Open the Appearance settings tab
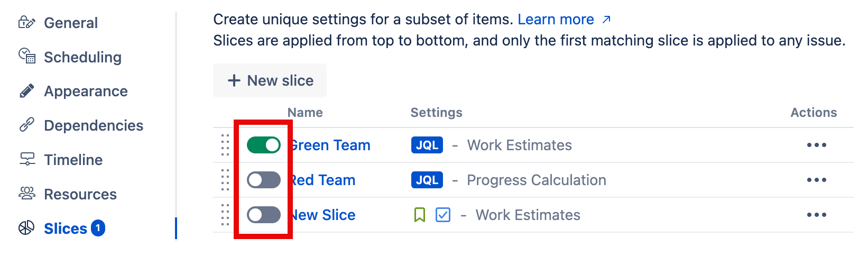 coord(86,92)
